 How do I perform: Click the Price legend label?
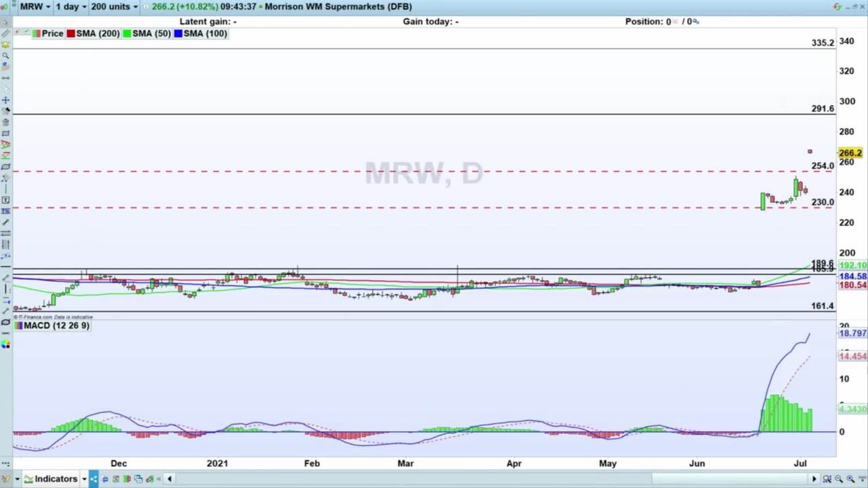pos(52,33)
